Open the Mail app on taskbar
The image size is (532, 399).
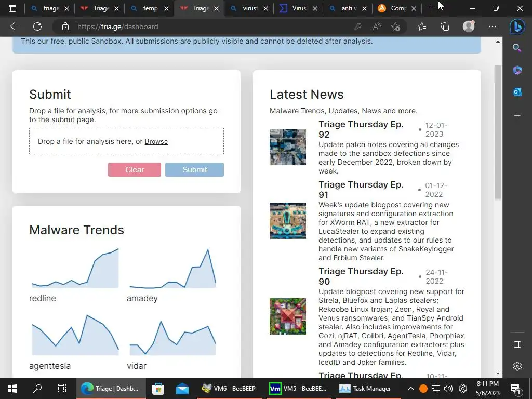(x=182, y=389)
